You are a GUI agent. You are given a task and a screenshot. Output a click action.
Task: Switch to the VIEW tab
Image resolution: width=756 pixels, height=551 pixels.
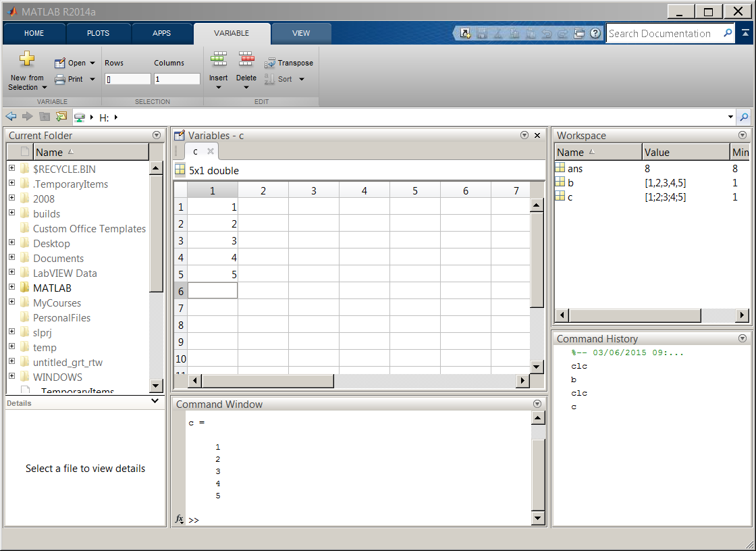click(x=301, y=33)
